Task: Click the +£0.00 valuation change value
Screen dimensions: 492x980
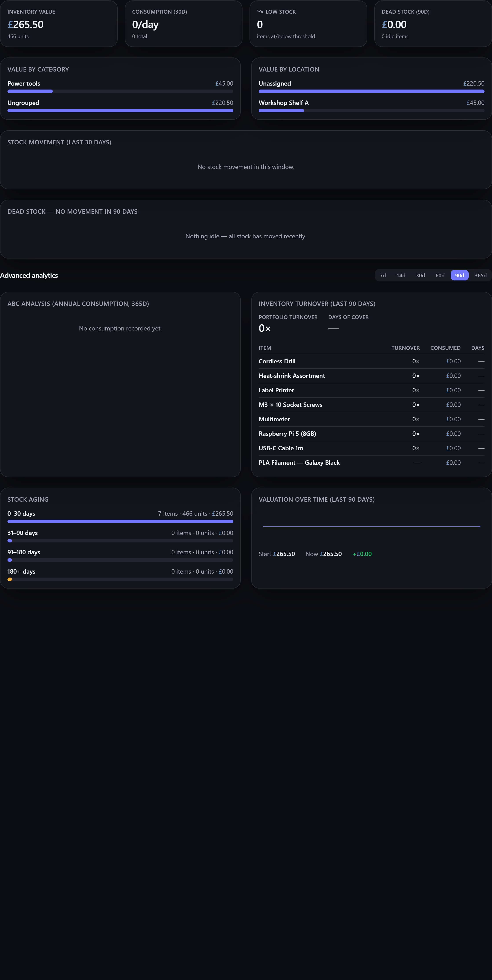Action: 362,554
